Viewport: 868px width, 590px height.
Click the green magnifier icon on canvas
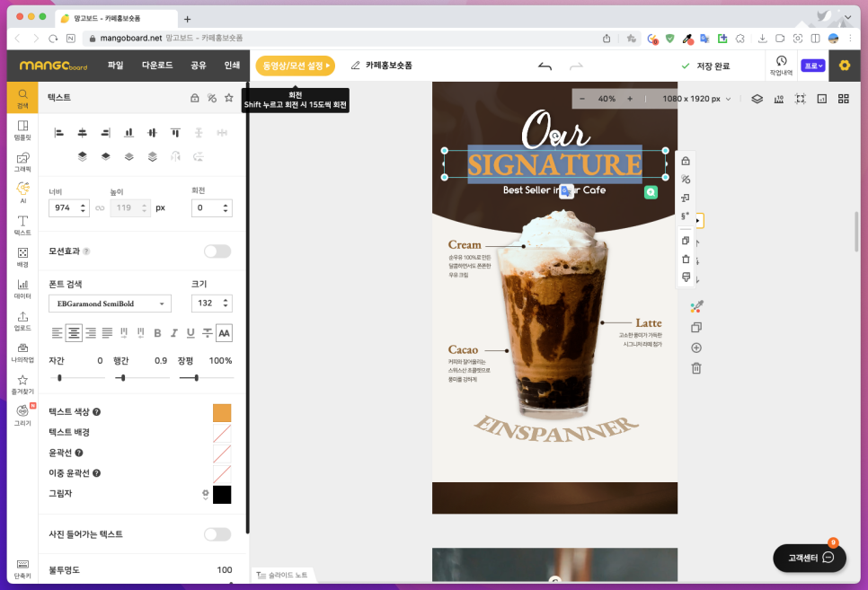pyautogui.click(x=651, y=192)
